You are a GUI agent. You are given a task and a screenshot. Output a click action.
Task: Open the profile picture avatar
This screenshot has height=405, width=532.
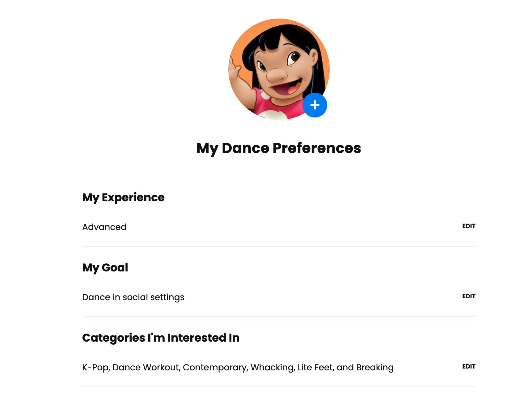pos(279,69)
